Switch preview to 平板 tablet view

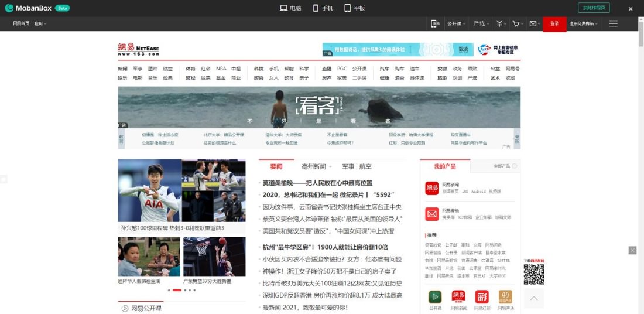(354, 8)
